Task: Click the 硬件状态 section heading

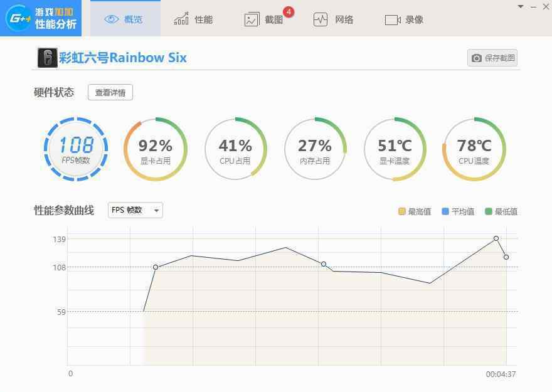Action: pyautogui.click(x=54, y=92)
